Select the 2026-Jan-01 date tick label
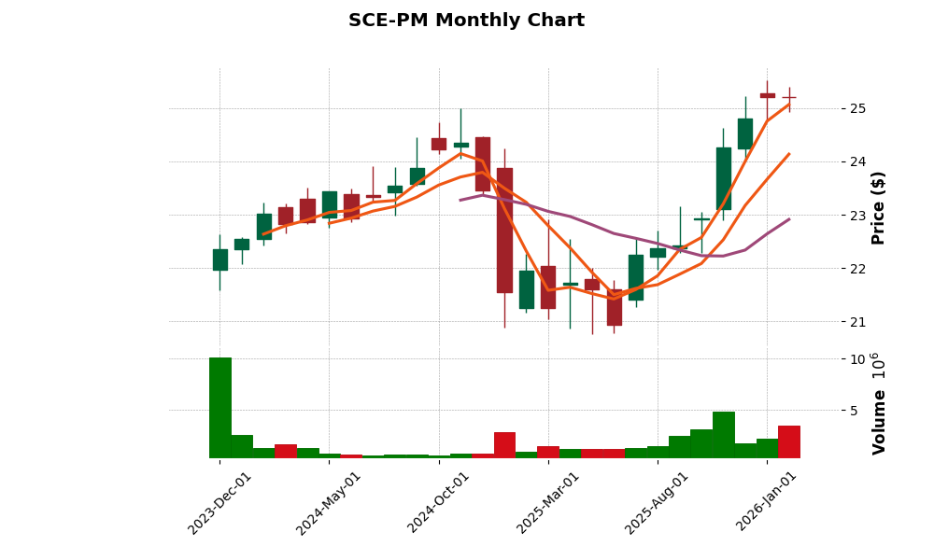 click(766, 502)
